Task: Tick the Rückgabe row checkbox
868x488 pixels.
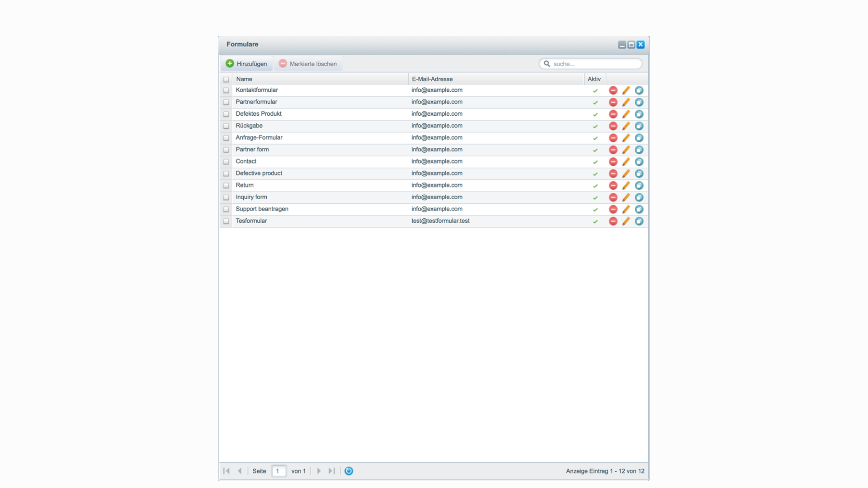Action: 226,126
